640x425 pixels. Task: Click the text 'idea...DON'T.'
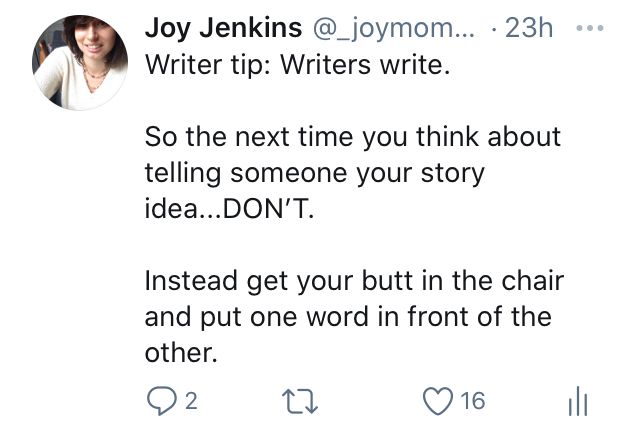click(x=230, y=209)
